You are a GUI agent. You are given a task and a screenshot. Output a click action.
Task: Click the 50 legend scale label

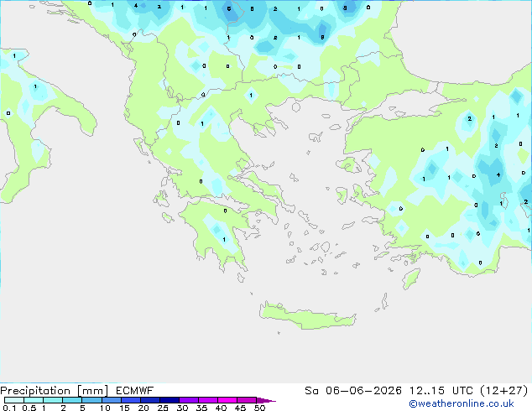259,408
